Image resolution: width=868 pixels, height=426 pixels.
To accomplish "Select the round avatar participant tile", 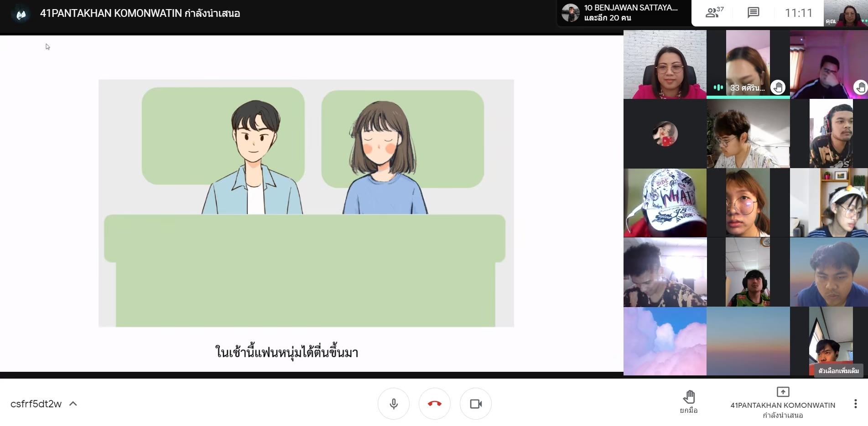I will coord(665,134).
